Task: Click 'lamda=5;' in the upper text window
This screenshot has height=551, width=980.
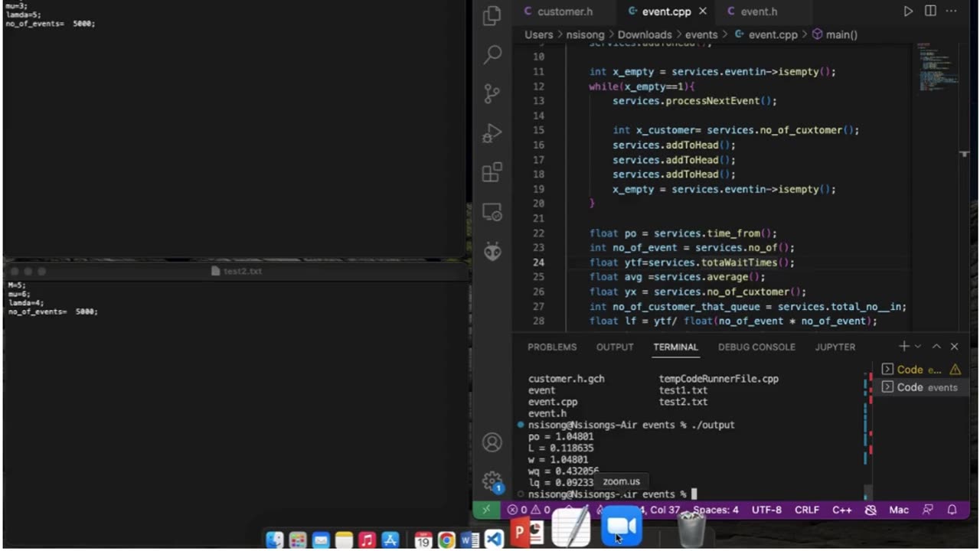Action: pyautogui.click(x=23, y=15)
